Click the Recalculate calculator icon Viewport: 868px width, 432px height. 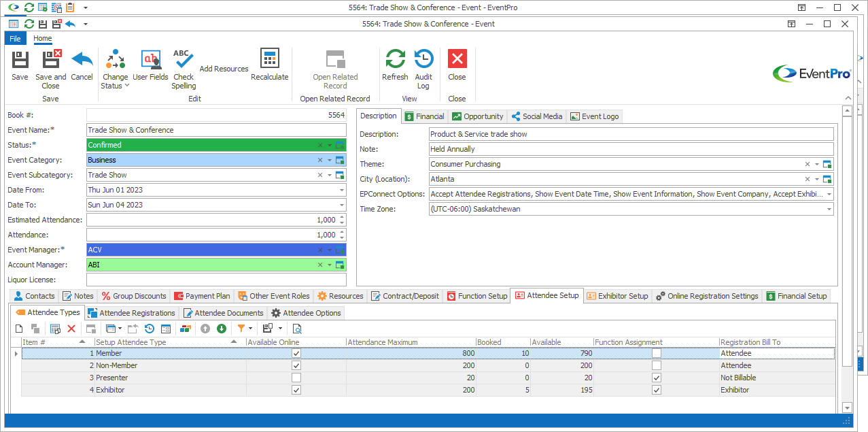[x=269, y=59]
